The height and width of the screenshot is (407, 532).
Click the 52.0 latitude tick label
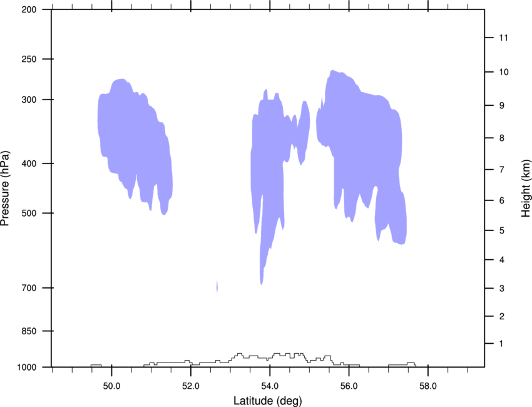pos(191,386)
